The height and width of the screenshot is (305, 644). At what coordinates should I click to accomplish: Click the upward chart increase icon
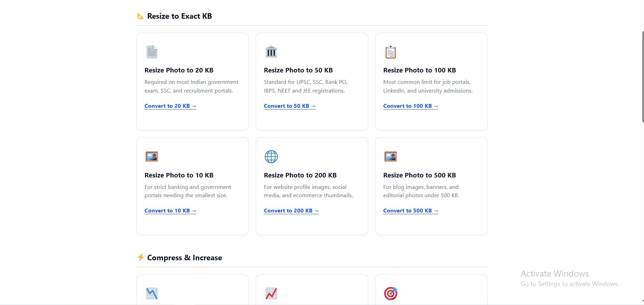pyautogui.click(x=271, y=294)
